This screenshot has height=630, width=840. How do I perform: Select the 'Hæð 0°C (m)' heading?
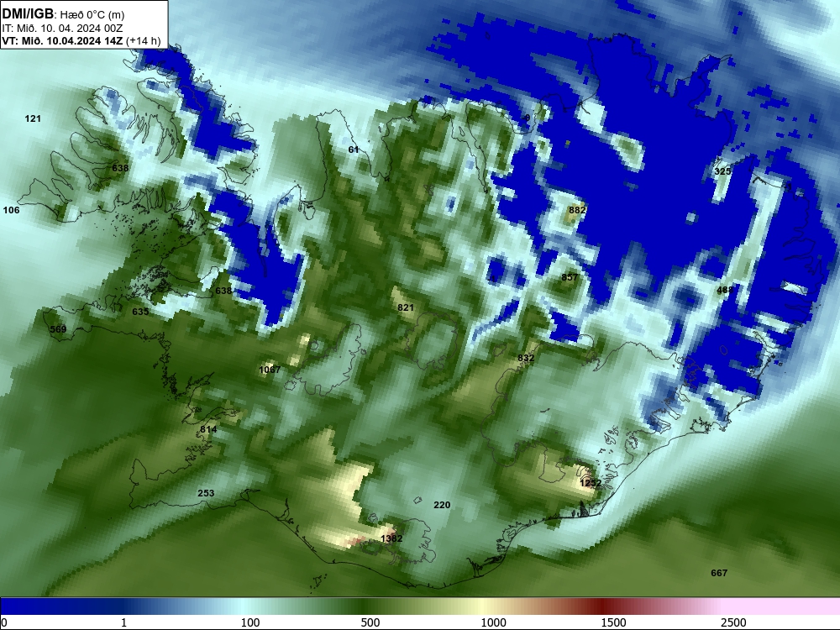pos(92,15)
